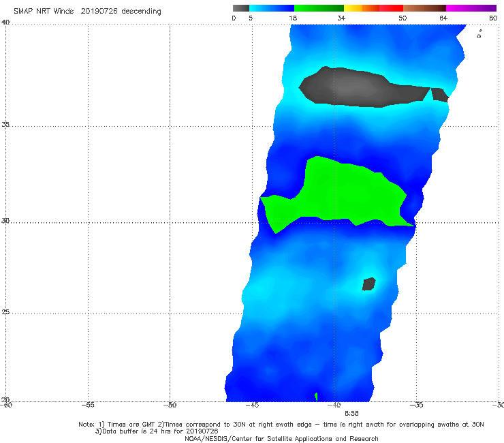This screenshot has height=443, width=504.
Task: Click the "18" label under the color bar
Action: pos(293,18)
